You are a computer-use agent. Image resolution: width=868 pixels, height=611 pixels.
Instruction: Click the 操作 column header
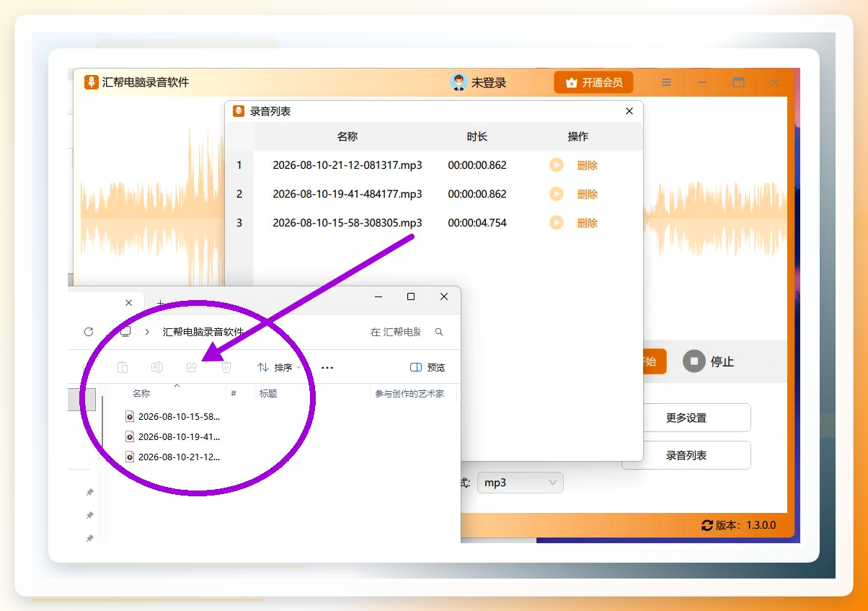578,136
